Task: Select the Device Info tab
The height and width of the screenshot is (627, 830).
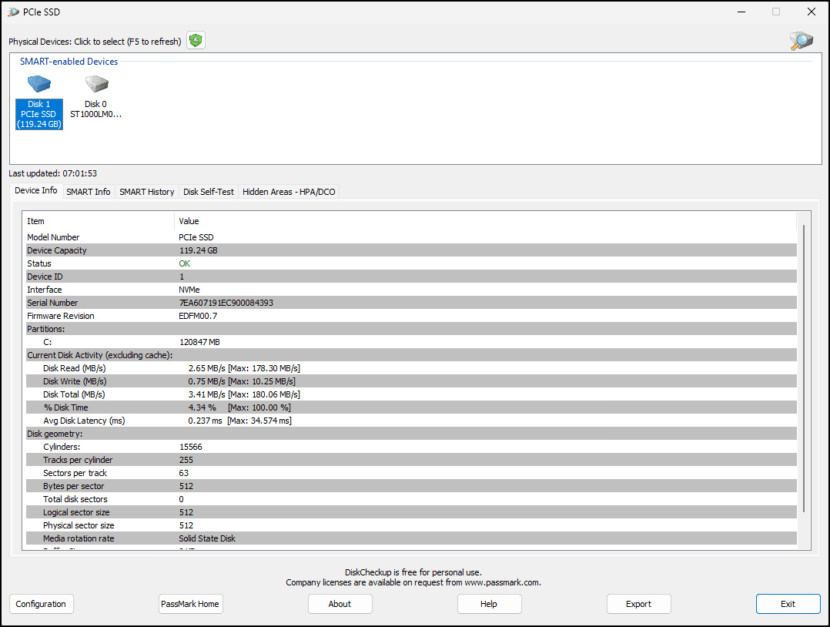Action: pyautogui.click(x=35, y=191)
